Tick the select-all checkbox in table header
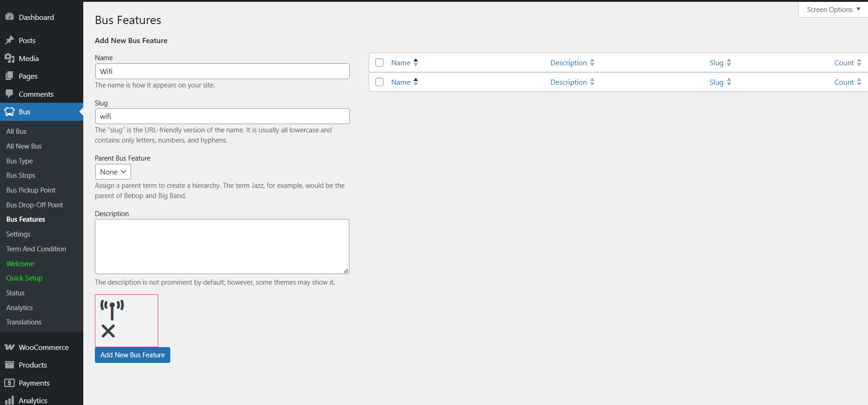Screen dimensions: 868x405 tap(379, 62)
